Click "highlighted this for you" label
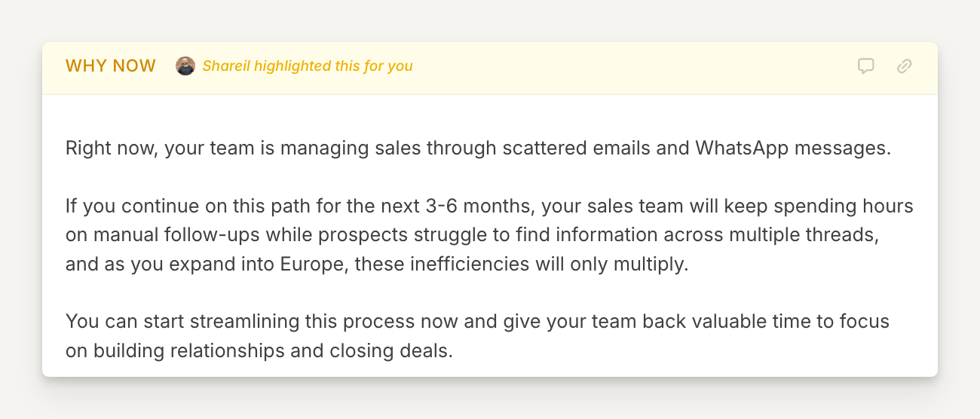This screenshot has width=980, height=419. click(x=333, y=66)
